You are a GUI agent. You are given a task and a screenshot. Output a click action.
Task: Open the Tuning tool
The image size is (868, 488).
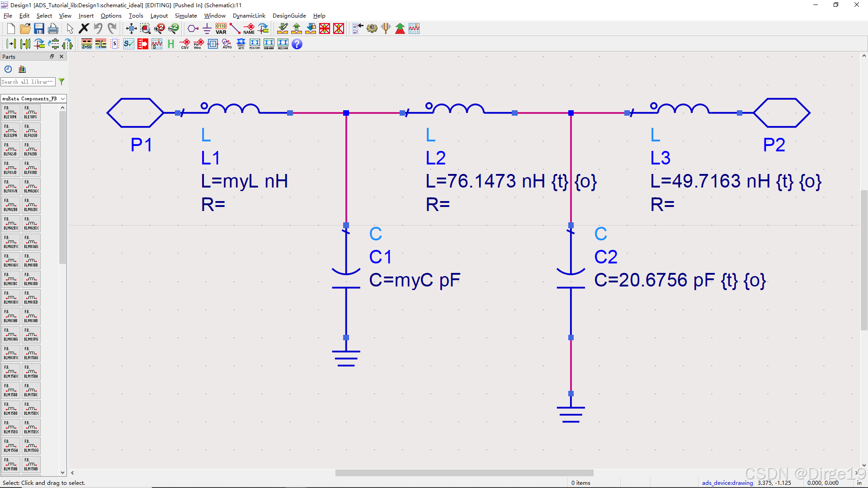pos(386,28)
